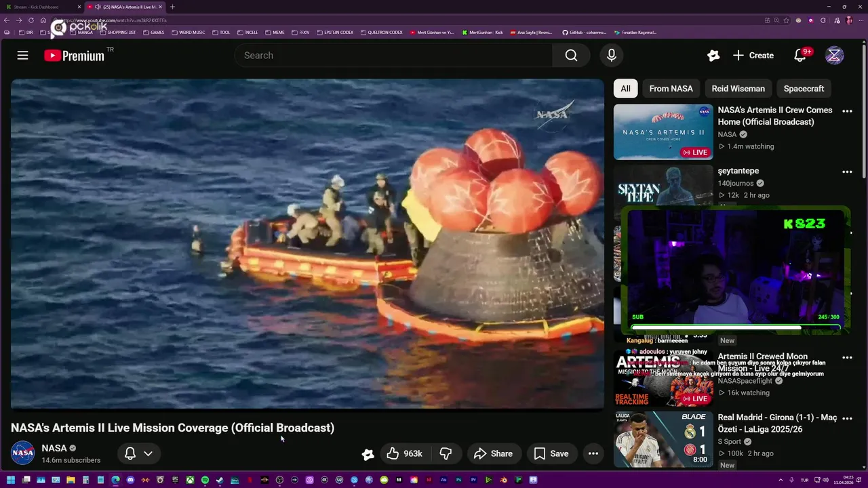
Task: Open Spotify from the taskbar
Action: pos(205,481)
